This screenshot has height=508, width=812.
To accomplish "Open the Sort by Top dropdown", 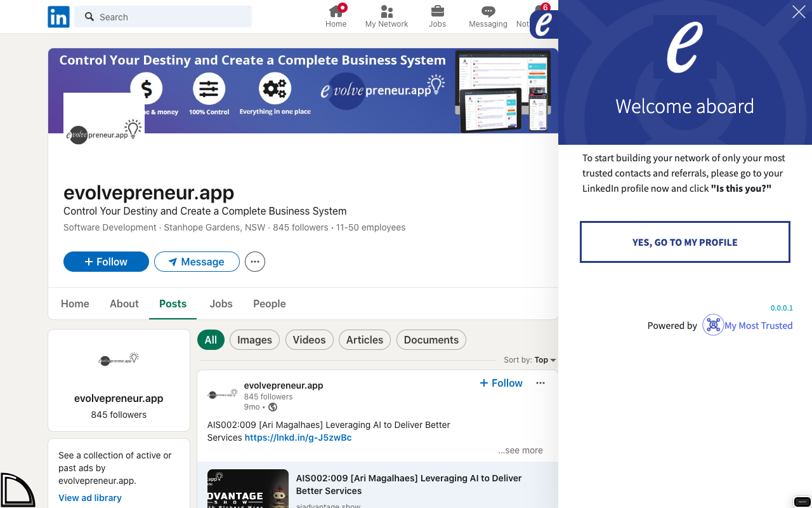I will pyautogui.click(x=530, y=359).
